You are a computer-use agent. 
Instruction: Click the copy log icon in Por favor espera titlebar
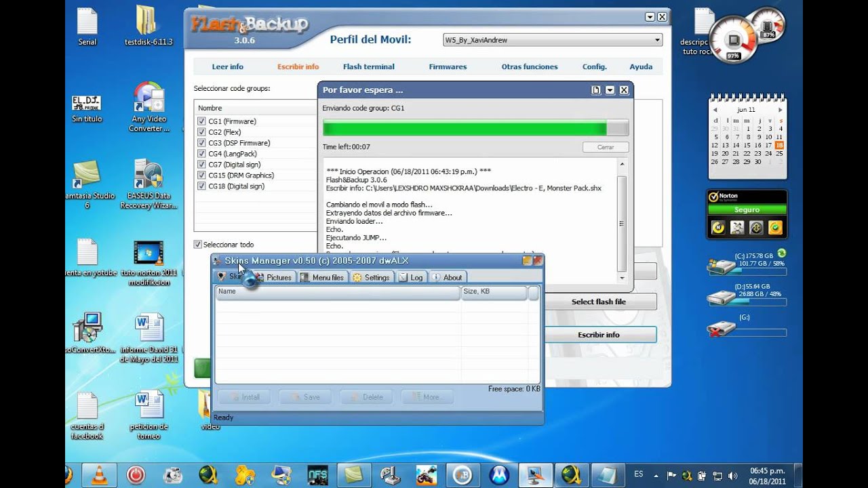(596, 90)
